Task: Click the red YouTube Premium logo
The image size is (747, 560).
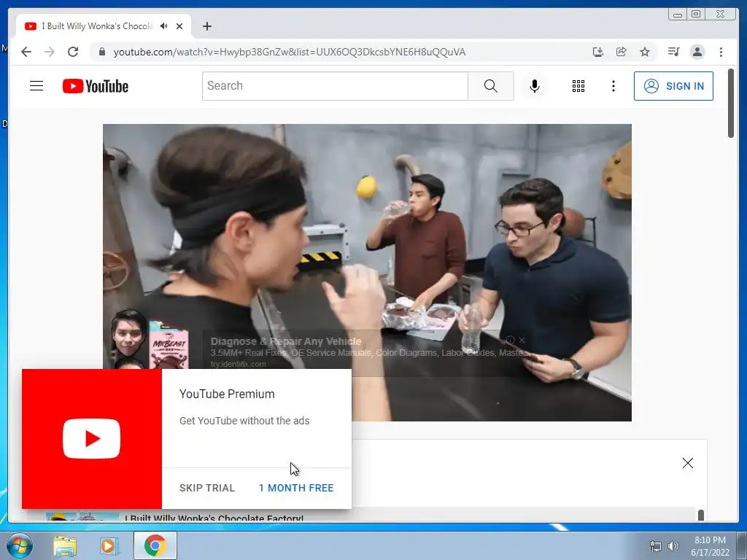Action: (91, 438)
